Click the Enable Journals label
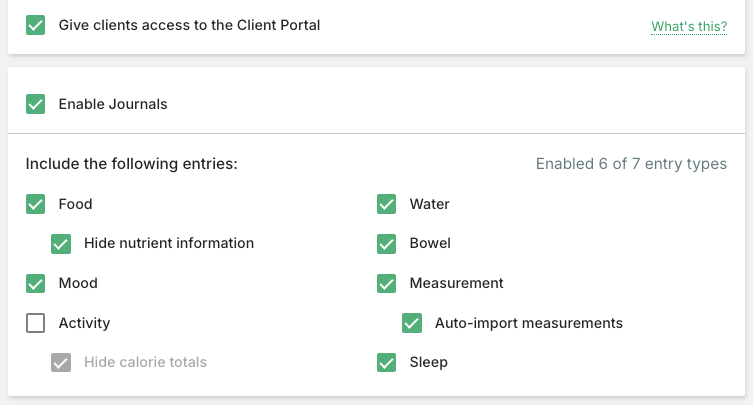Screen dimensions: 753x405 [x=113, y=104]
